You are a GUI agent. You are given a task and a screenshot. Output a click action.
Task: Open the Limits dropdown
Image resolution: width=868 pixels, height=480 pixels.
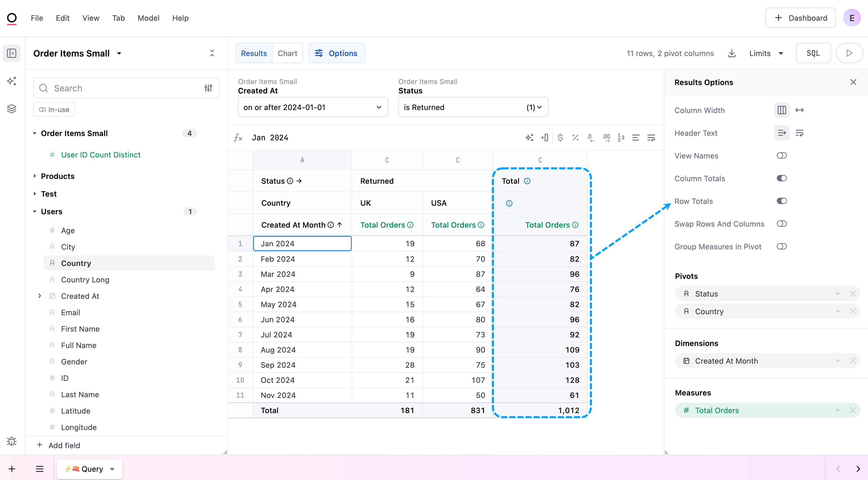tap(766, 53)
